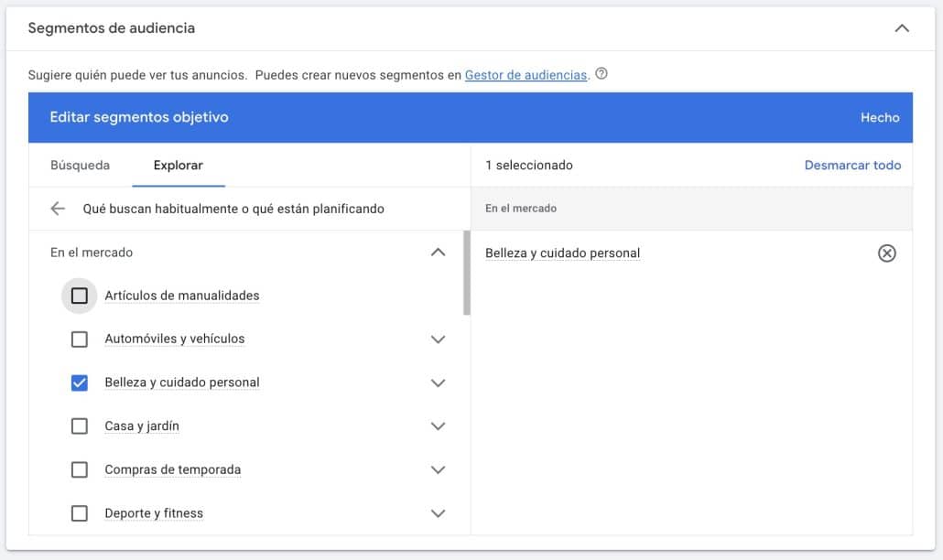
Task: Collapse the Segmentos de audiencia section
Action: point(902,28)
